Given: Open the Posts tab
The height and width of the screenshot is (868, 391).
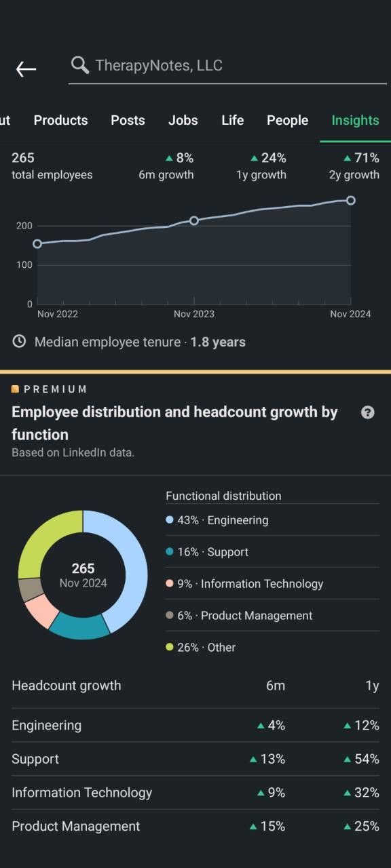Looking at the screenshot, I should [x=128, y=120].
